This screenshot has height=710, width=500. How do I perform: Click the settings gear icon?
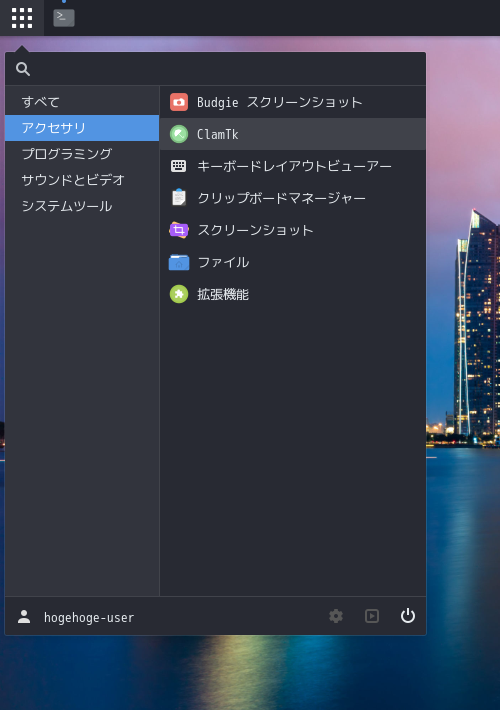click(x=336, y=616)
